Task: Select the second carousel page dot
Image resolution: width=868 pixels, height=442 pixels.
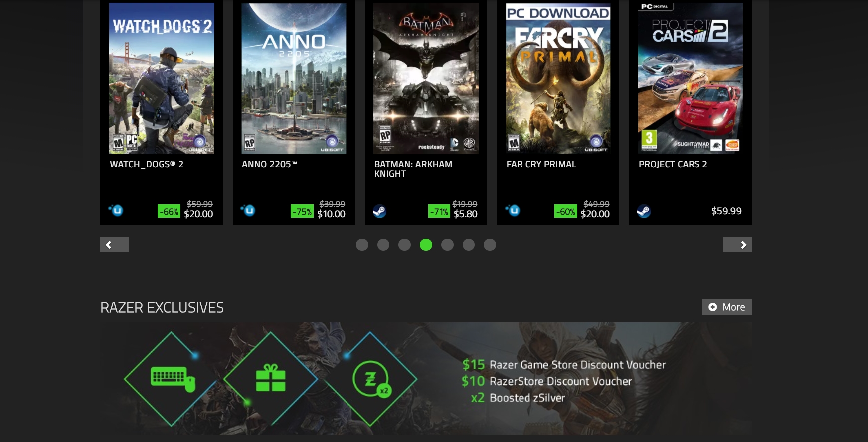Action: click(383, 245)
